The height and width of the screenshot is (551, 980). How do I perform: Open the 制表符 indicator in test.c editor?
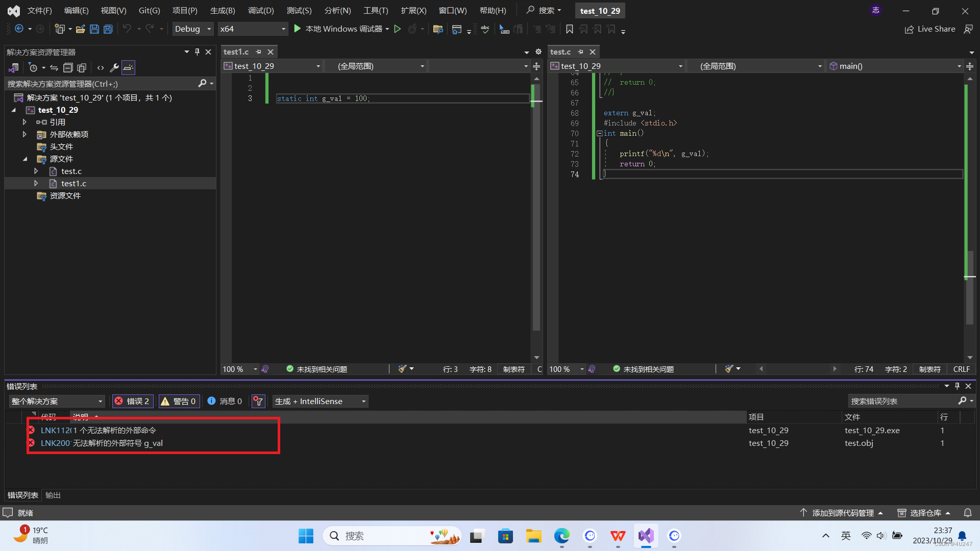point(929,369)
